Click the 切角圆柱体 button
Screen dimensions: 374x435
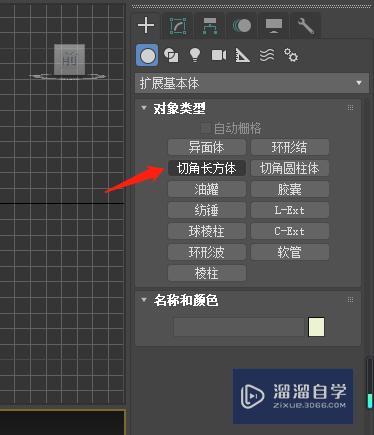(x=290, y=168)
